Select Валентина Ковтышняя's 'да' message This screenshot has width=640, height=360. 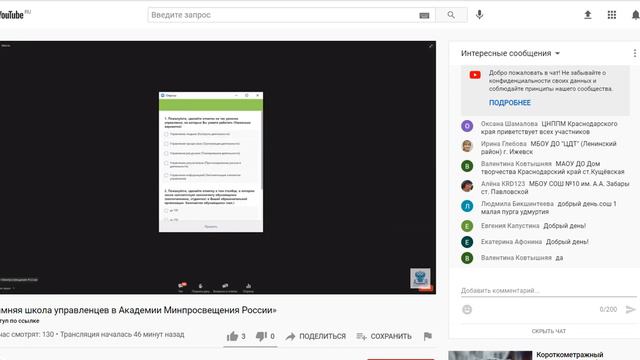[x=559, y=258]
